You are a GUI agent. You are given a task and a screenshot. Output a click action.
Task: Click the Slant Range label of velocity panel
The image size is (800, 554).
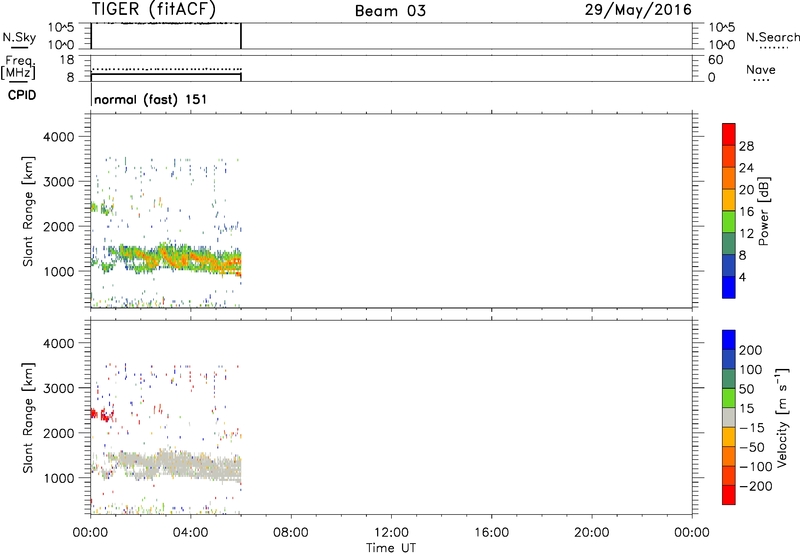(x=28, y=418)
